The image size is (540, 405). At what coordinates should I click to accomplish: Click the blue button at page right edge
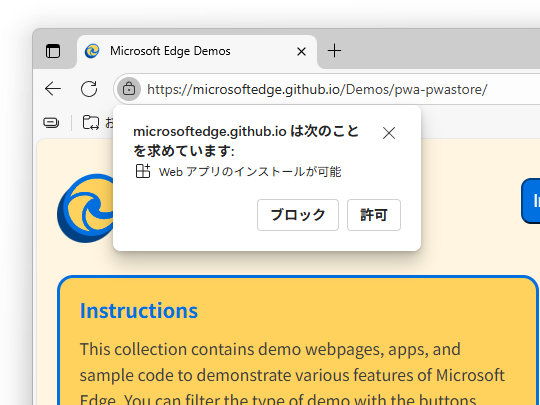[x=531, y=201]
